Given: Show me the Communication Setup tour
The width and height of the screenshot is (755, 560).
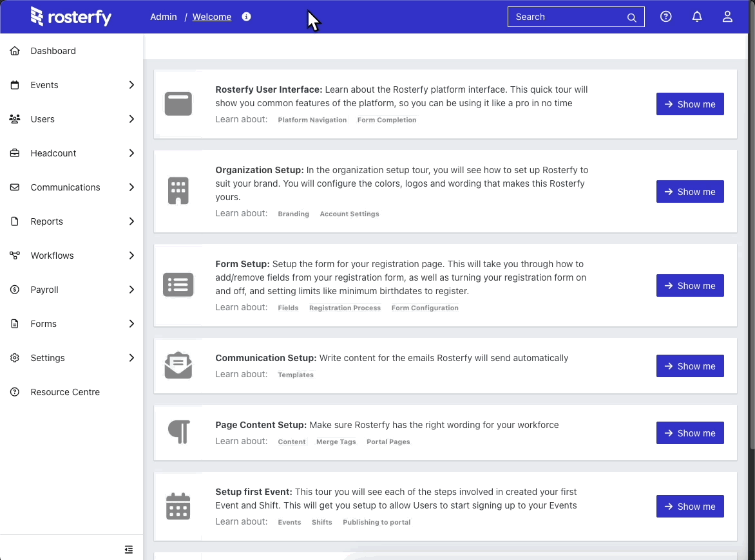Looking at the screenshot, I should (x=689, y=366).
